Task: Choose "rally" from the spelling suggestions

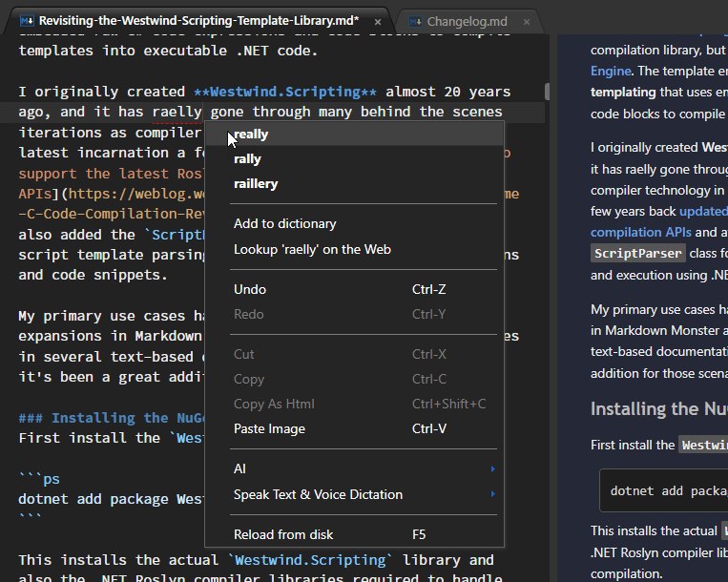Action: click(247, 158)
